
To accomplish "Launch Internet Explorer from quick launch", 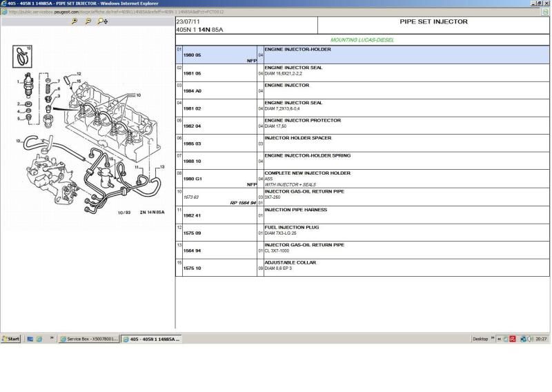I will (39, 339).
